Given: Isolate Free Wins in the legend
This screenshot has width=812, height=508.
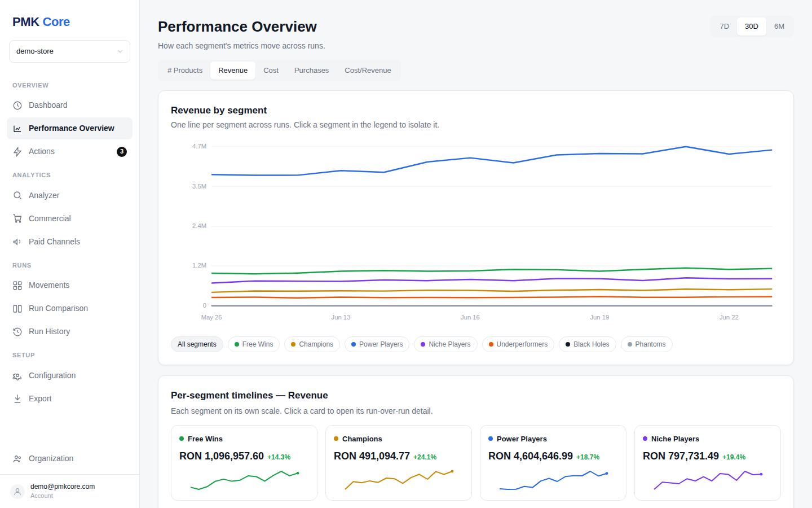Looking at the screenshot, I should (x=254, y=344).
